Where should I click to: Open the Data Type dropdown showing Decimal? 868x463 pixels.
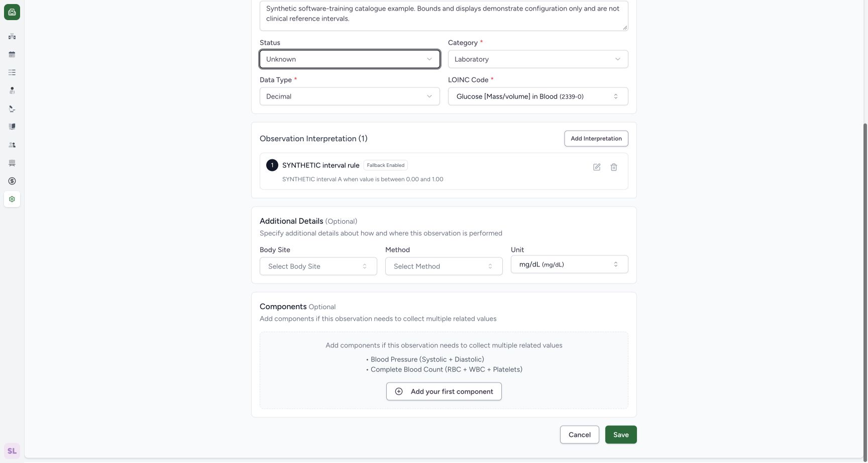[x=350, y=97]
